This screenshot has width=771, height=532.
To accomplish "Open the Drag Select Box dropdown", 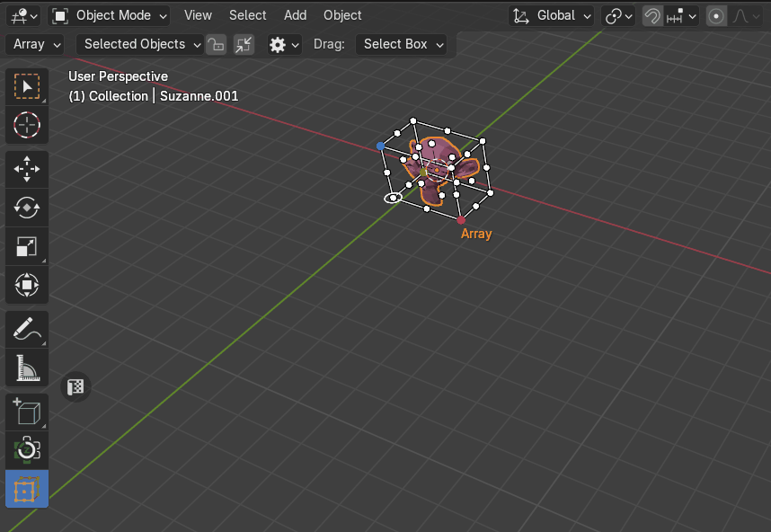I will (x=401, y=44).
